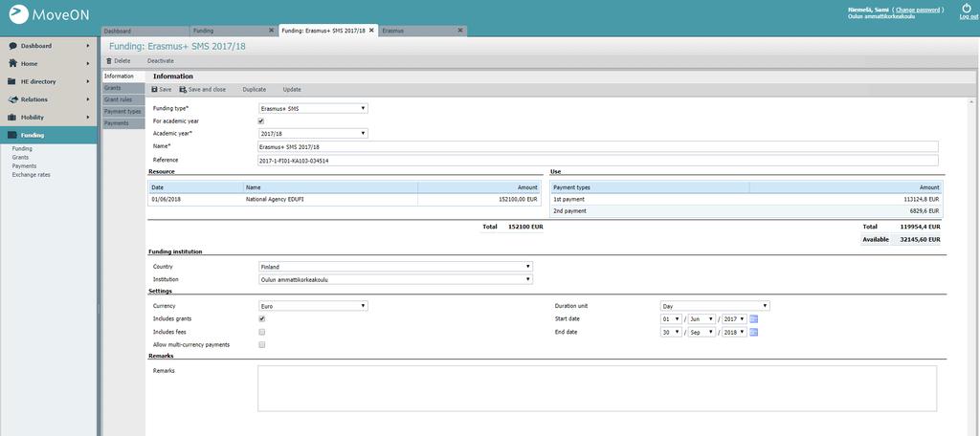The width and height of the screenshot is (980, 436).
Task: Open the Funding type dropdown
Action: [x=313, y=108]
